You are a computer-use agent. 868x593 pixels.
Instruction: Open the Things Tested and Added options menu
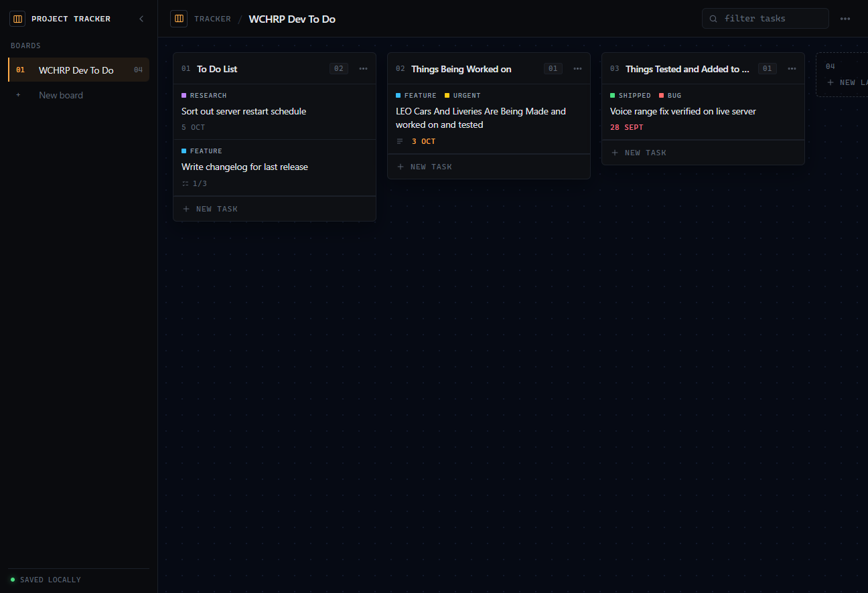pos(792,68)
